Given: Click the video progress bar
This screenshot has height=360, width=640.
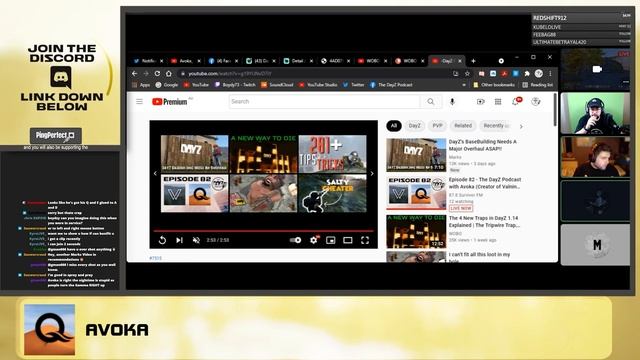Looking at the screenshot, I should click(263, 231).
